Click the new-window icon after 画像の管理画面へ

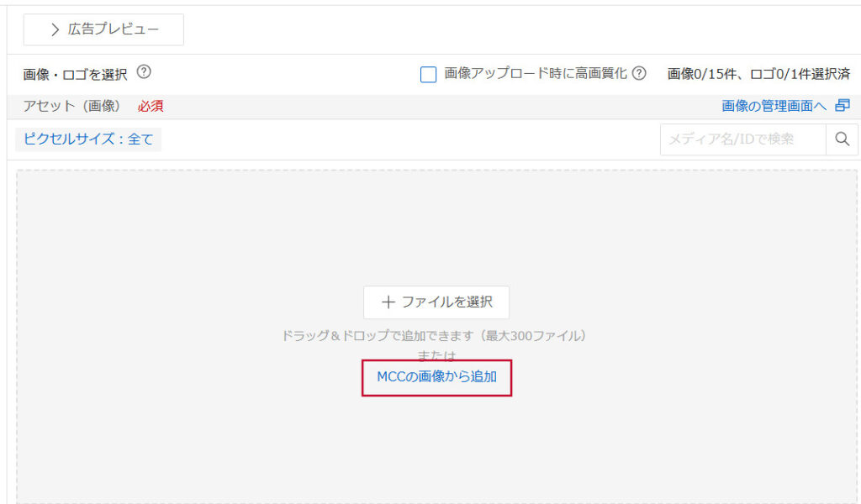pos(843,105)
